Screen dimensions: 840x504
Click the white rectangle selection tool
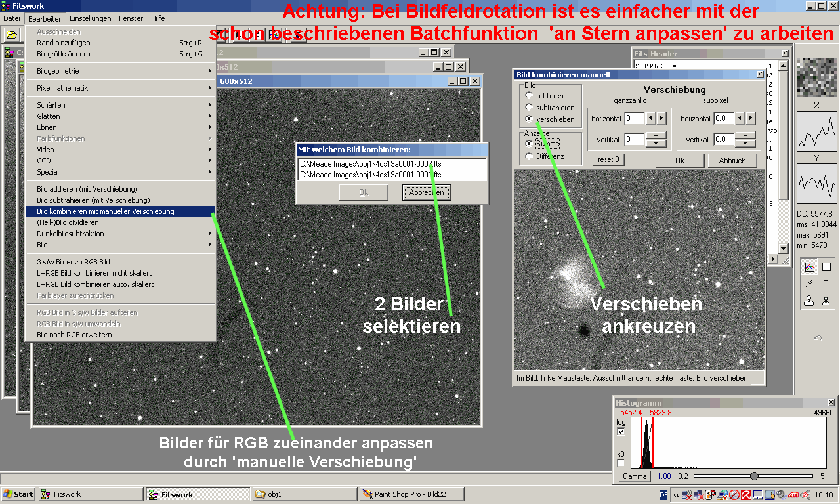826,267
